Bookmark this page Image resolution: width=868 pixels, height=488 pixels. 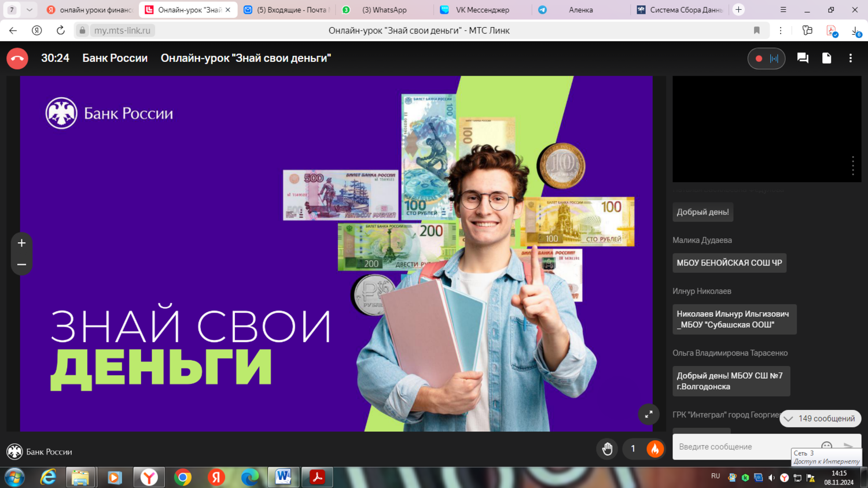pyautogui.click(x=756, y=31)
